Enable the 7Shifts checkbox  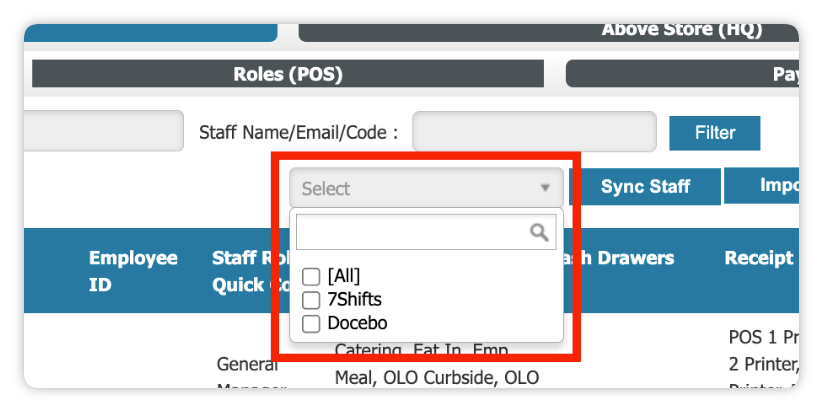tap(311, 300)
